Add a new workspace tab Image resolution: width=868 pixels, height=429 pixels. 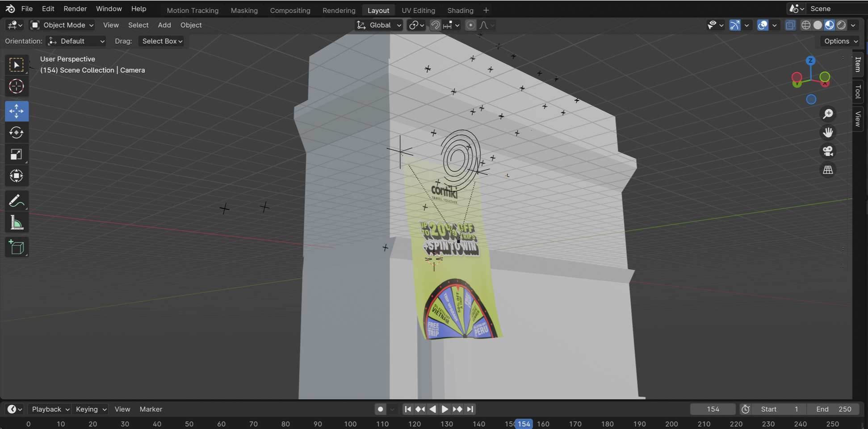(486, 10)
